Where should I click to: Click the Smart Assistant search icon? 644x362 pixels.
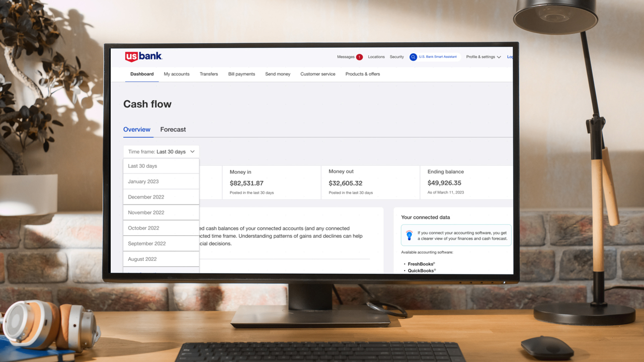pos(413,57)
